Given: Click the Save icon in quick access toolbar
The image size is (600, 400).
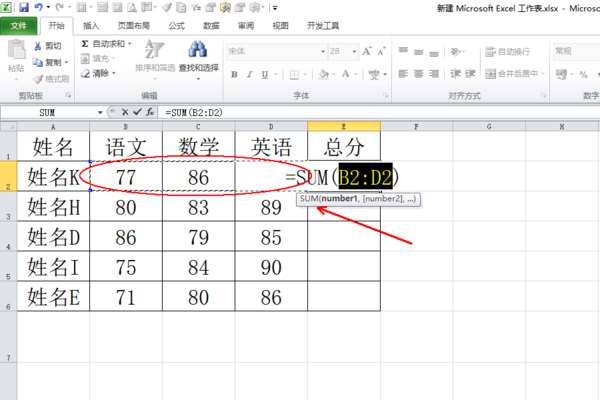Looking at the screenshot, I should point(24,7).
